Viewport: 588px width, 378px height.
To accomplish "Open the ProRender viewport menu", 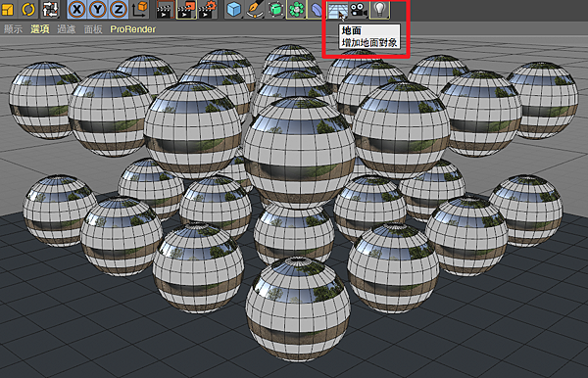I will tap(132, 29).
